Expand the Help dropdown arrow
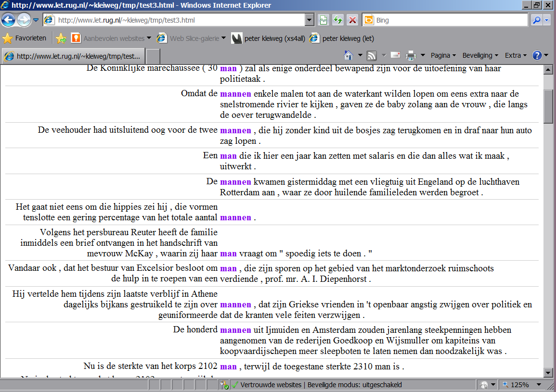The height and width of the screenshot is (392, 556). click(546, 55)
